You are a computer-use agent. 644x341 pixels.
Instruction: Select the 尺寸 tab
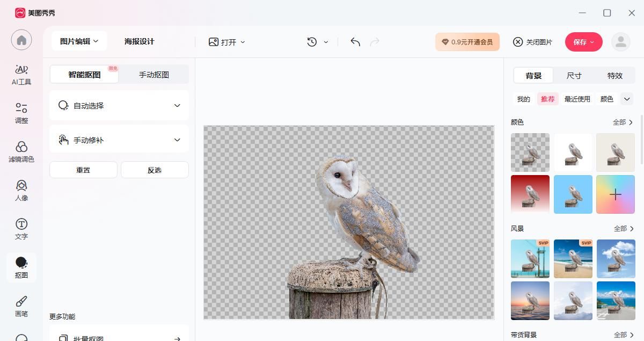pos(574,76)
